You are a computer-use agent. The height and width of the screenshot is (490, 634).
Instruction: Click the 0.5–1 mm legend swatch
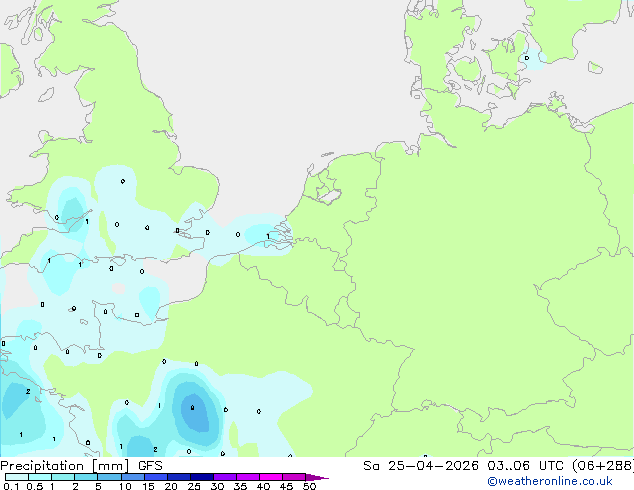tap(40, 477)
